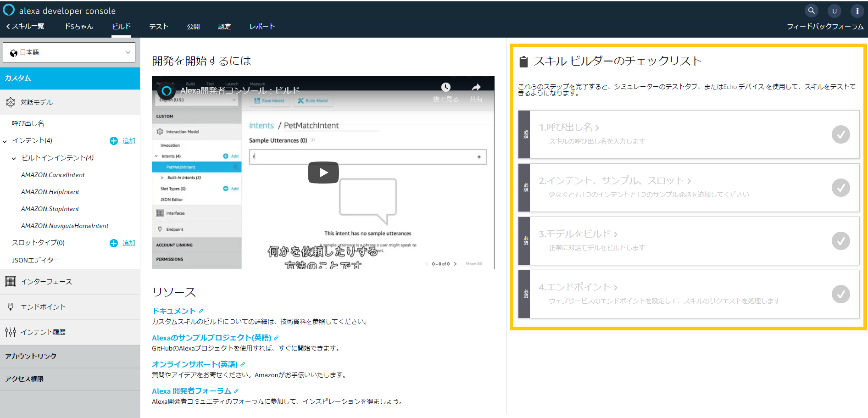868x418 pixels.
Task: Switch to the 公開 tab
Action: click(x=193, y=27)
